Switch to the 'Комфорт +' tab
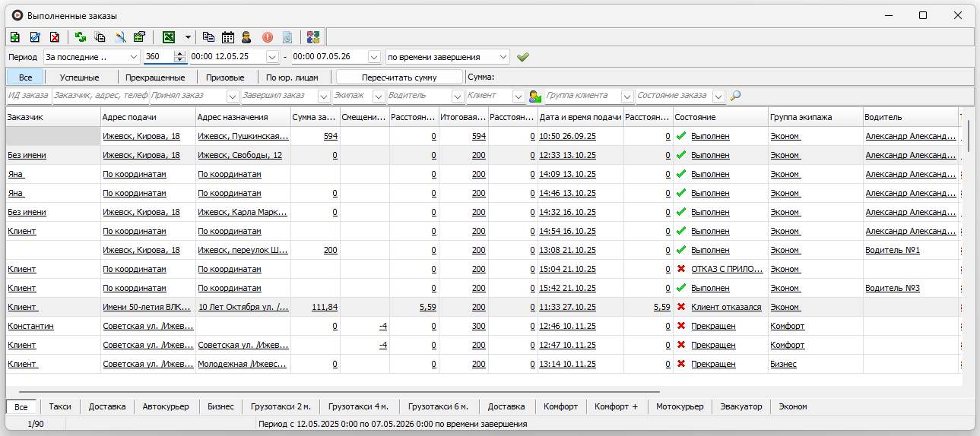 coord(617,406)
